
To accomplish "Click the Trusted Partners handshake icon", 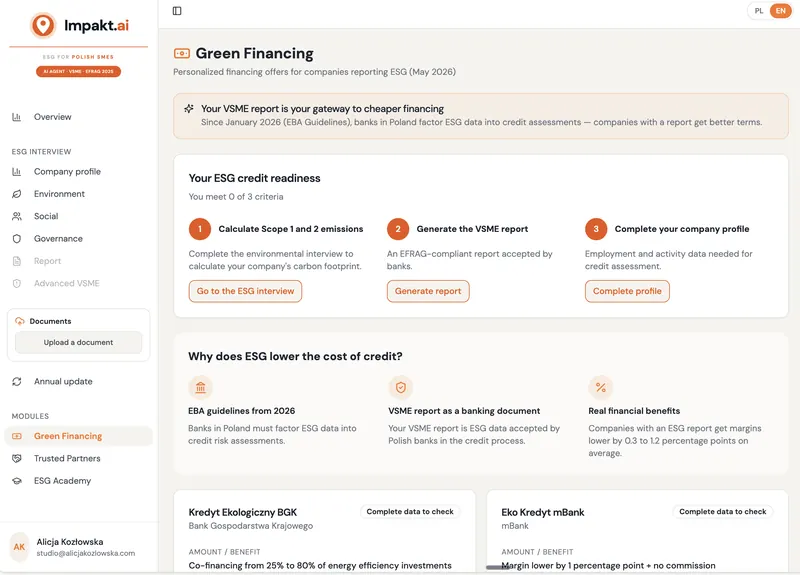I will (17, 459).
